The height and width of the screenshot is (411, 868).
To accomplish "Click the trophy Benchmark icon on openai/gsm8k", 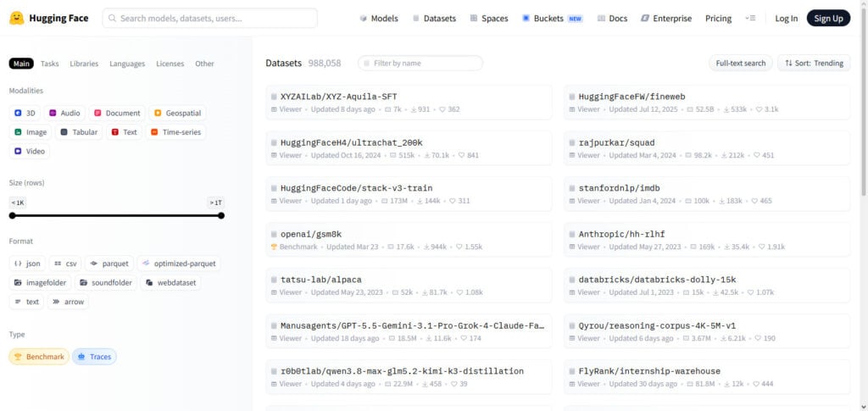I will coord(274,247).
